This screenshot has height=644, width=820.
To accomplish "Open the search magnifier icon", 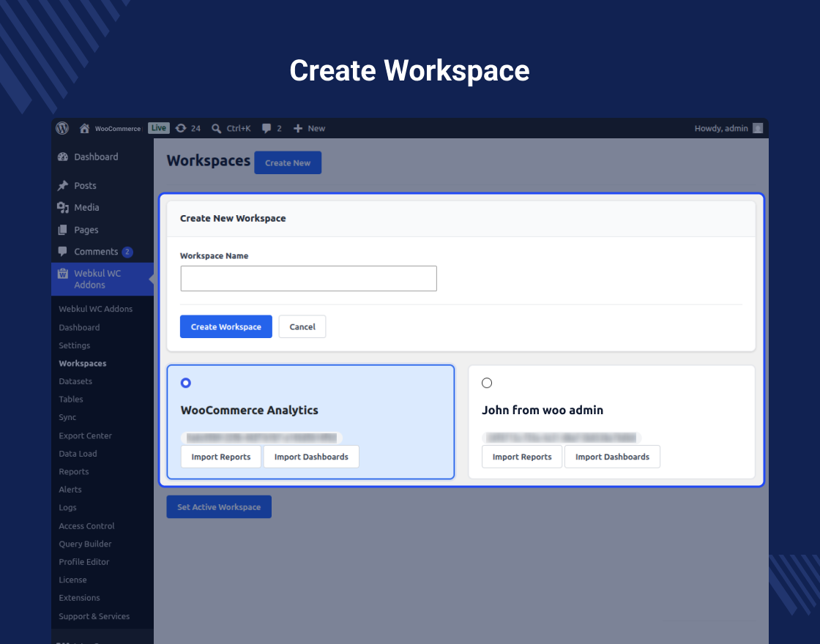I will click(x=216, y=128).
